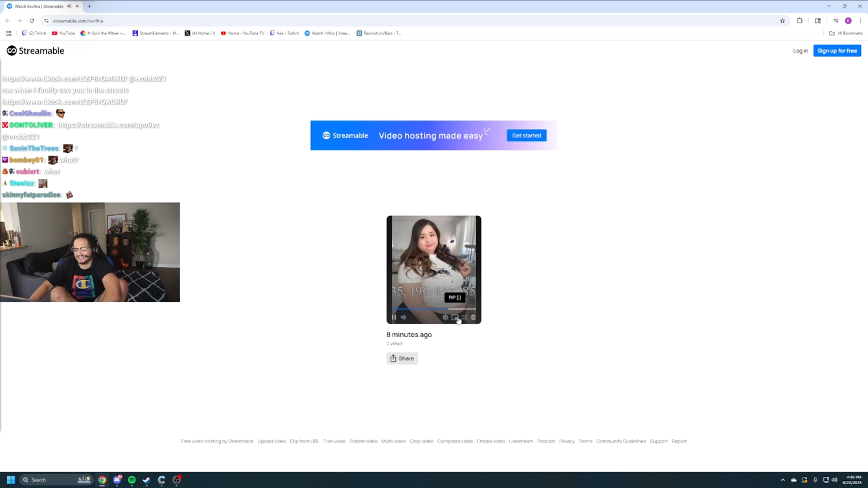868x488 pixels.
Task: Seek using the video progress bar
Action: tap(434, 309)
